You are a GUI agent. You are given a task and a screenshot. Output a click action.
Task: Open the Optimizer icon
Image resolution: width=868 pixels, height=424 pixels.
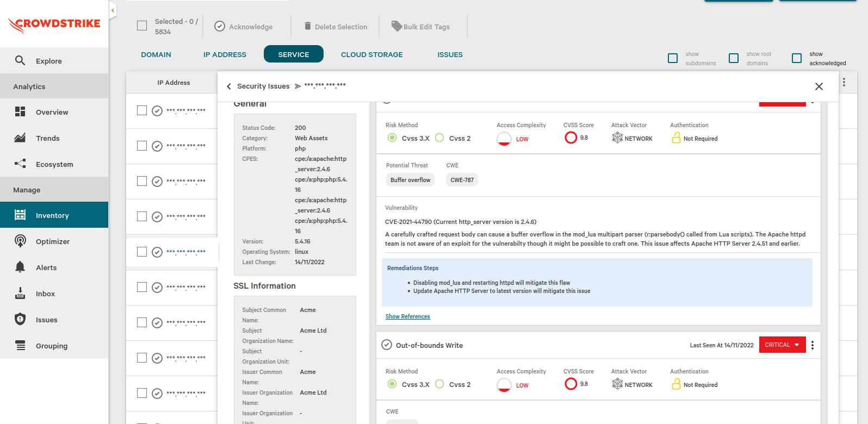point(20,241)
